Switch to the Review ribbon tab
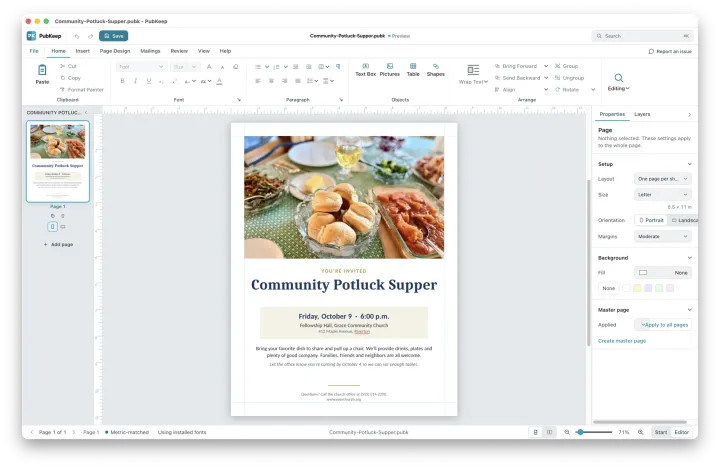Screen dimensions: 720x468 [x=179, y=51]
